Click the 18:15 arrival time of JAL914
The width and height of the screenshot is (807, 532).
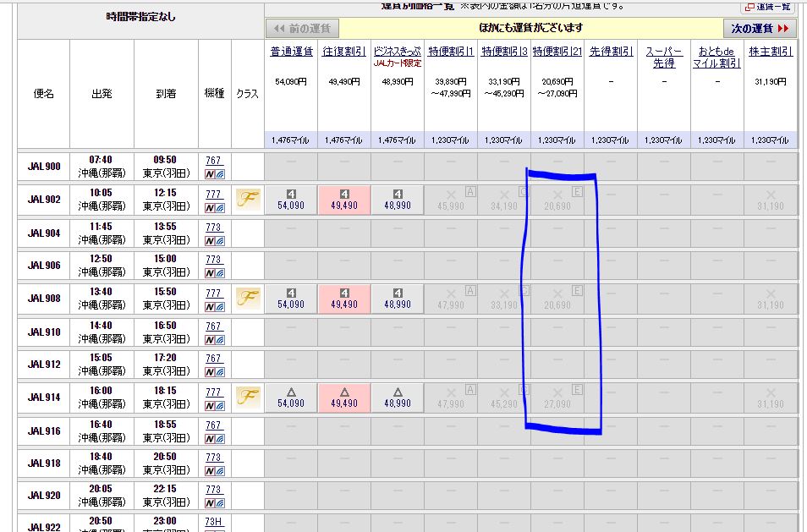click(x=165, y=391)
